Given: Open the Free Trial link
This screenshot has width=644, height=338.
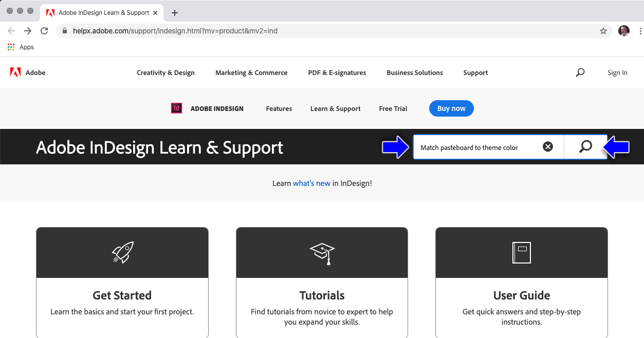Looking at the screenshot, I should pos(393,108).
